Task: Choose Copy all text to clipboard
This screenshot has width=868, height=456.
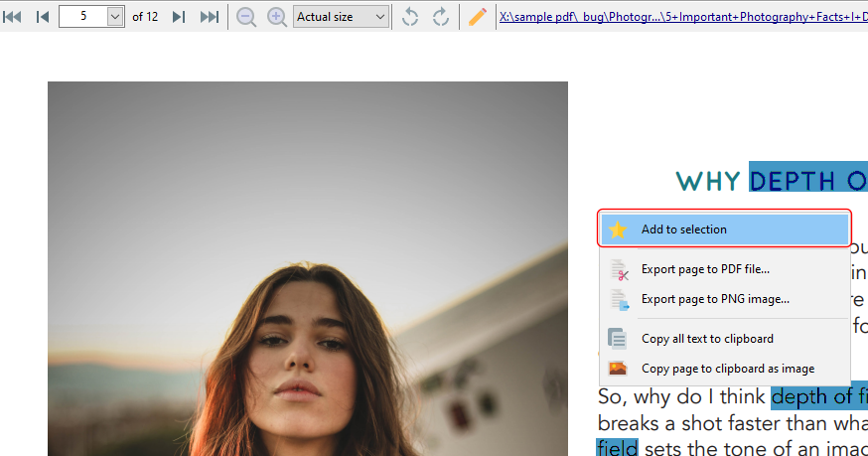Action: (707, 339)
